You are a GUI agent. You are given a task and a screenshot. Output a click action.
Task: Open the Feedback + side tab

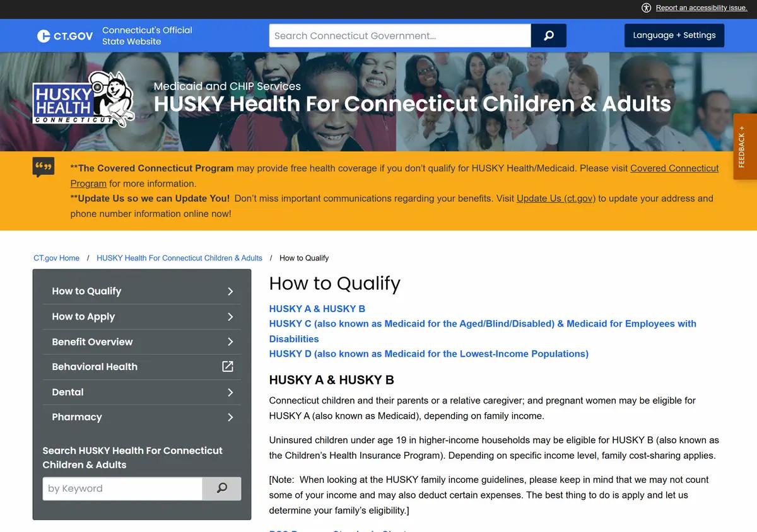coord(745,147)
